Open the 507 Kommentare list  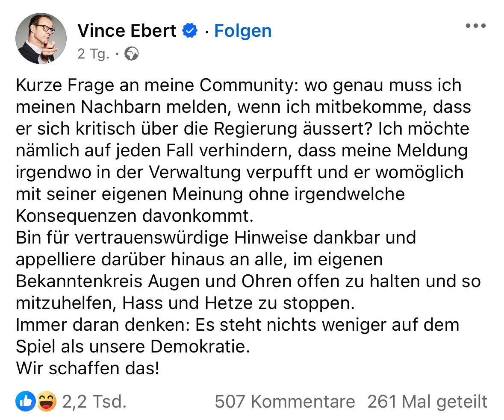285,401
